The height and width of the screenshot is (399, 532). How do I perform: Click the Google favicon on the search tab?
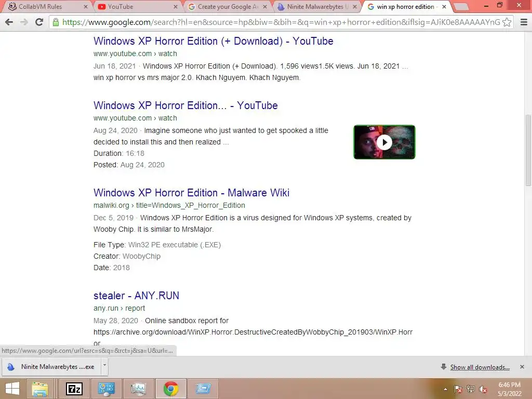(x=371, y=6)
